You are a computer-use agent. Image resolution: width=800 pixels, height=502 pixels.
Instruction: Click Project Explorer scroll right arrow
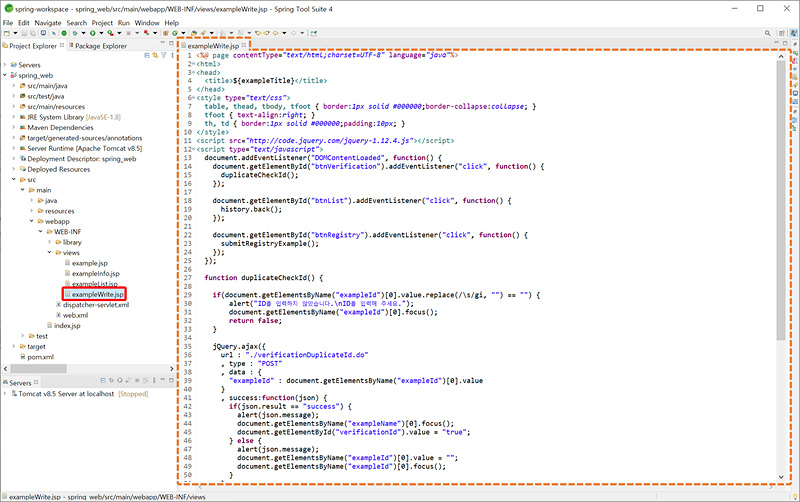coord(171,368)
